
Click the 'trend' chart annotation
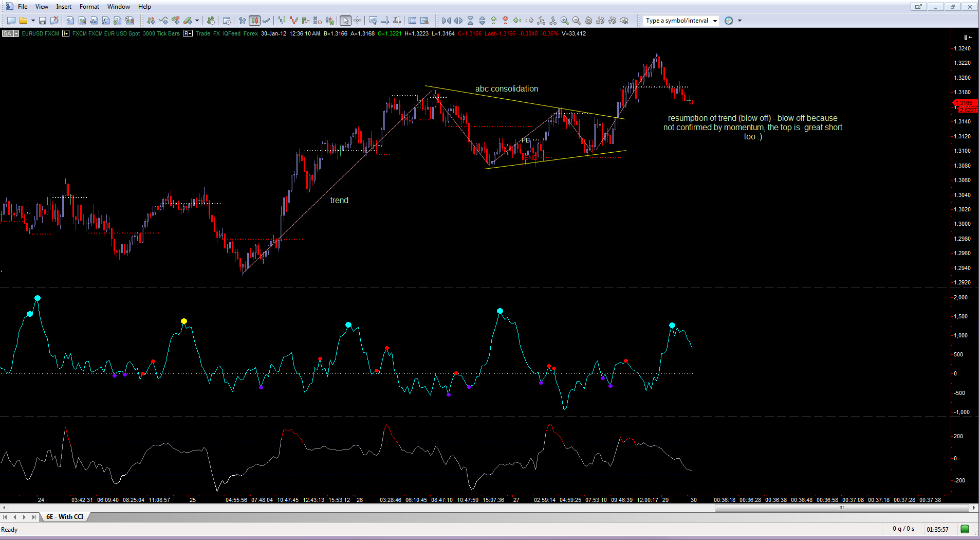tap(339, 201)
